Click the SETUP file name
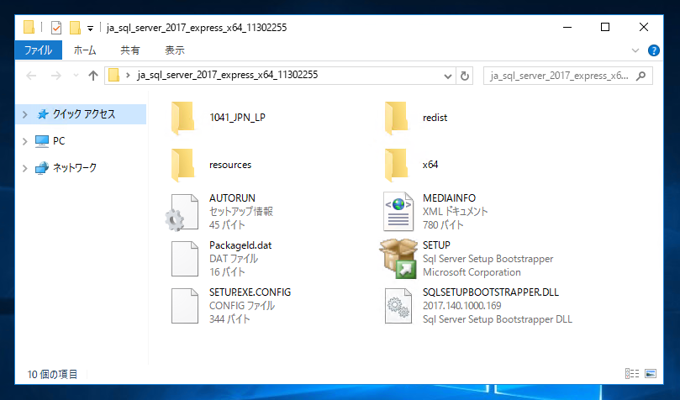Image resolution: width=680 pixels, height=400 pixels. pos(437,245)
